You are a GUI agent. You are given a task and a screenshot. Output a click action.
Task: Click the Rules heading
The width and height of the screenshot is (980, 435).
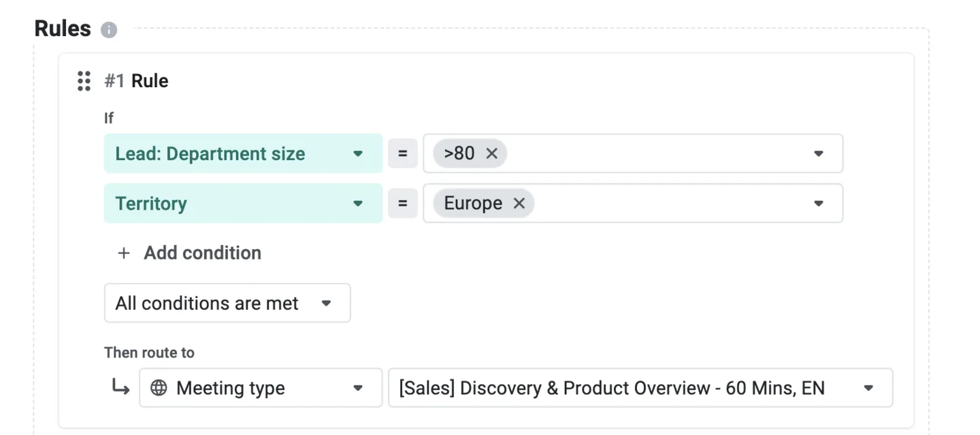coord(63,29)
